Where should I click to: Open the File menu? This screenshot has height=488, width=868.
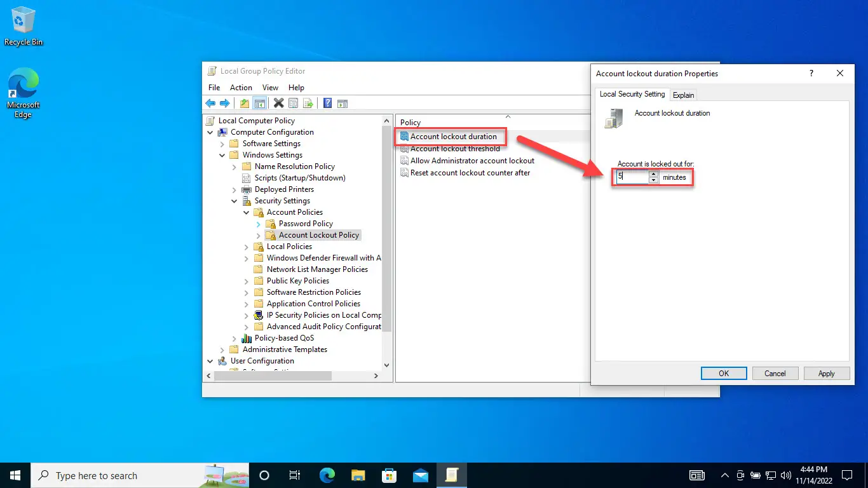[x=214, y=88]
